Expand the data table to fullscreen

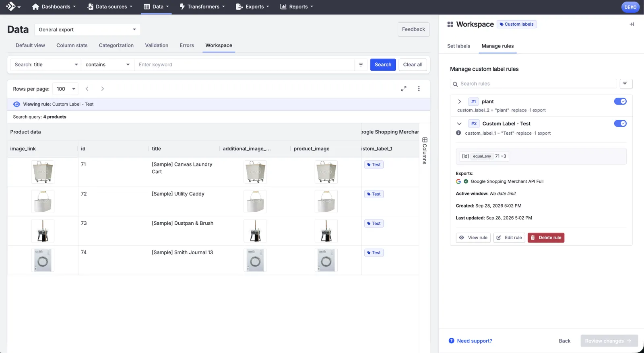pos(404,89)
